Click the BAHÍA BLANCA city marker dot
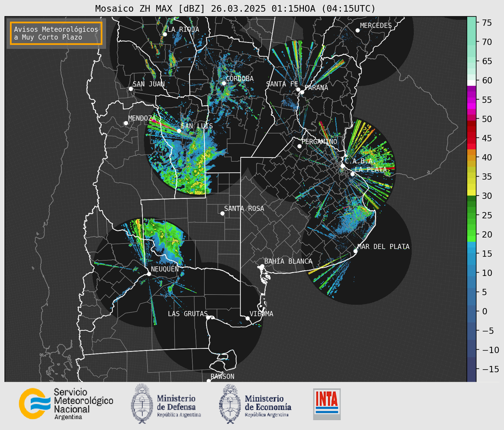Screen dimensions: 504x430 pyautogui.click(x=262, y=266)
